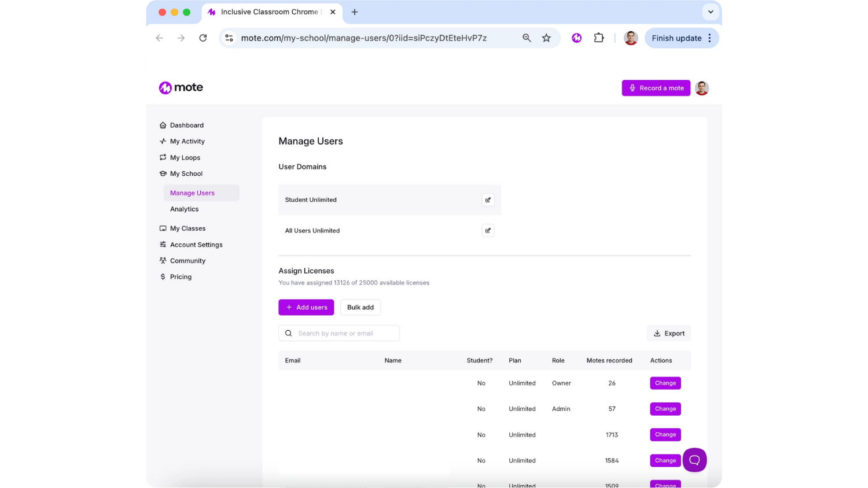The width and height of the screenshot is (868, 488).
Task: Edit the All Users Unlimited domain pencil icon
Action: 488,230
